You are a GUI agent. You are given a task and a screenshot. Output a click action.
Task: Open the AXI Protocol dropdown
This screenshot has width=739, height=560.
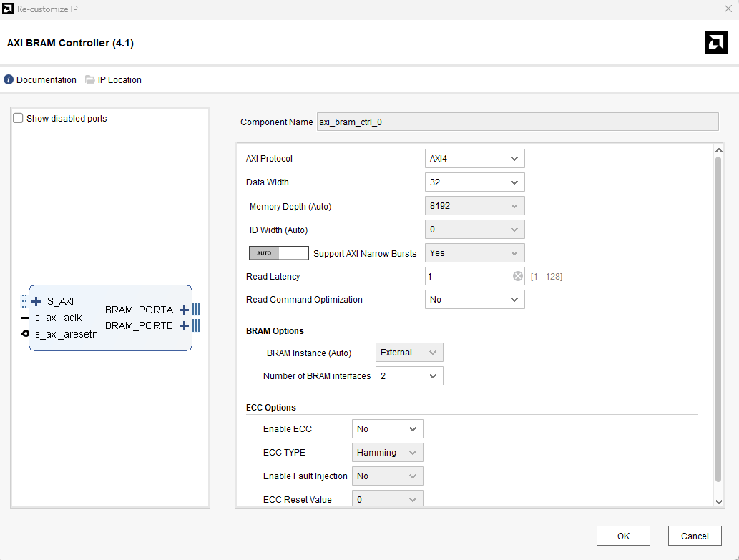[474, 159]
